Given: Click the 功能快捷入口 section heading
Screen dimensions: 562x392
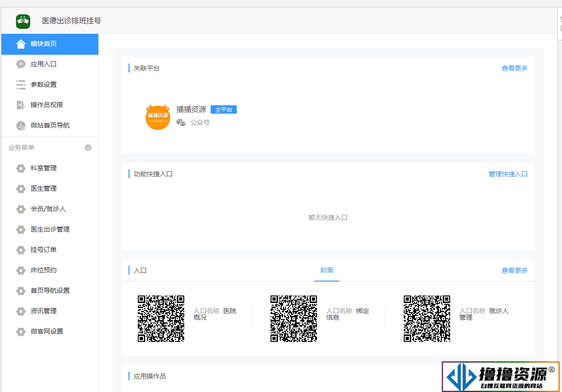Looking at the screenshot, I should pos(153,174).
